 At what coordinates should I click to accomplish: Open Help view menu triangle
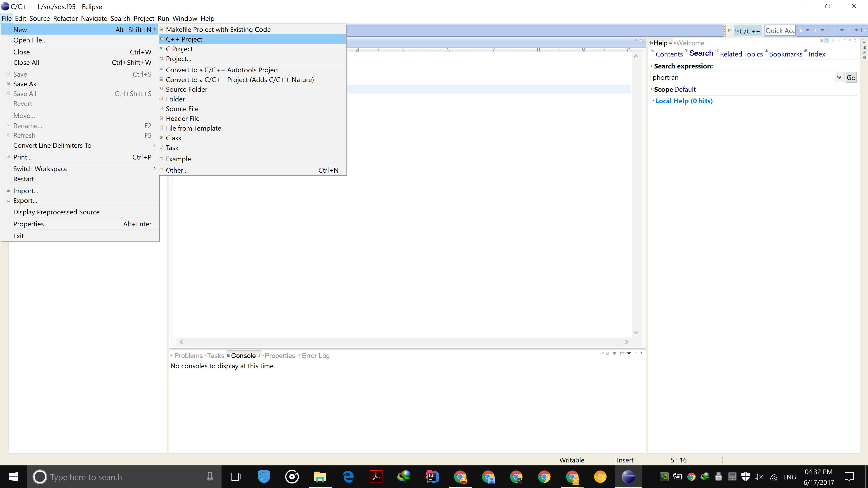845,40
